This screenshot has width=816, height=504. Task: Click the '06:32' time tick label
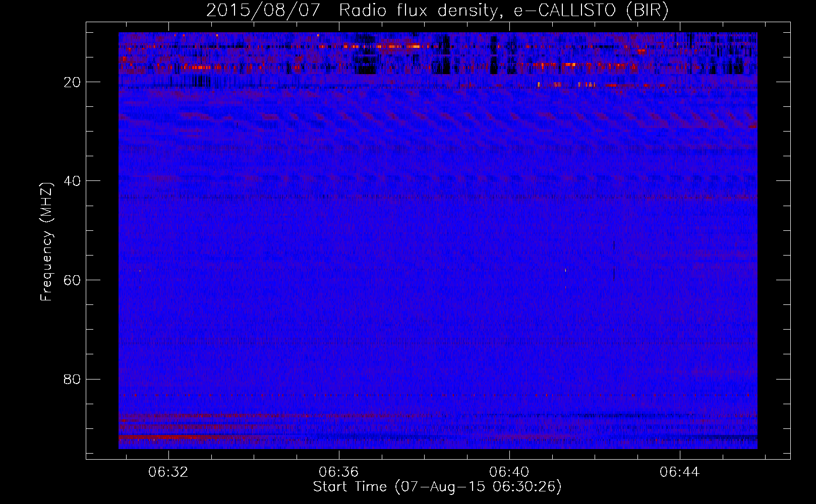tap(168, 472)
